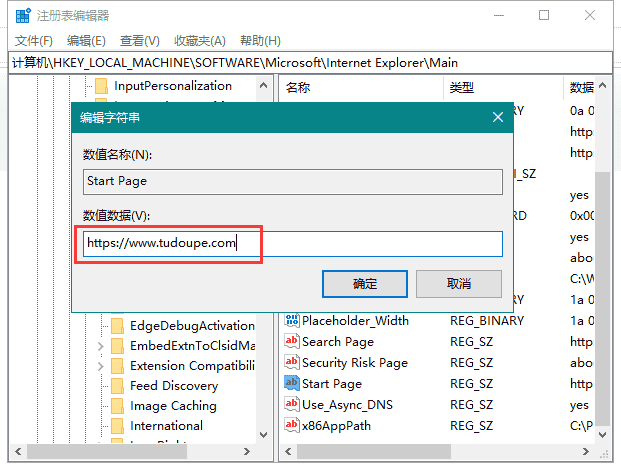The height and width of the screenshot is (470, 621).
Task: Click the 数值名称 field containing Start Page
Action: (293, 182)
